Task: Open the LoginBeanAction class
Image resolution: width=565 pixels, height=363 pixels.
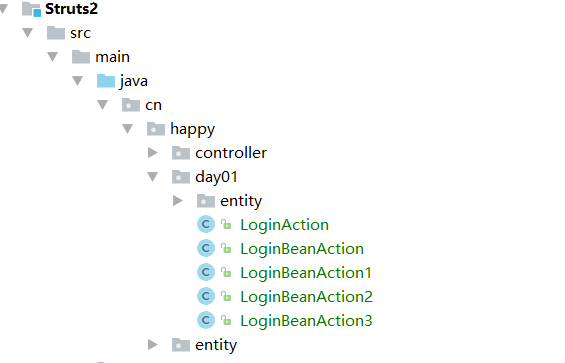Action: click(302, 249)
